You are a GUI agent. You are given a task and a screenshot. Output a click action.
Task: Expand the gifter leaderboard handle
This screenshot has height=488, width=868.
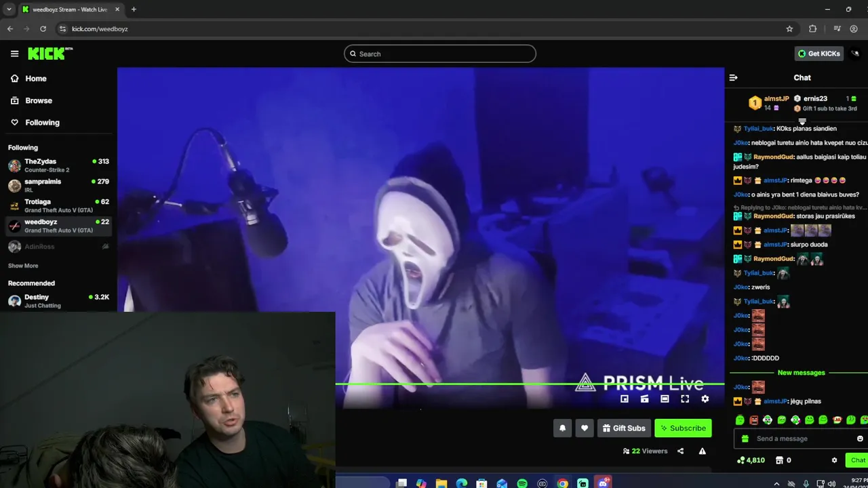coord(802,122)
